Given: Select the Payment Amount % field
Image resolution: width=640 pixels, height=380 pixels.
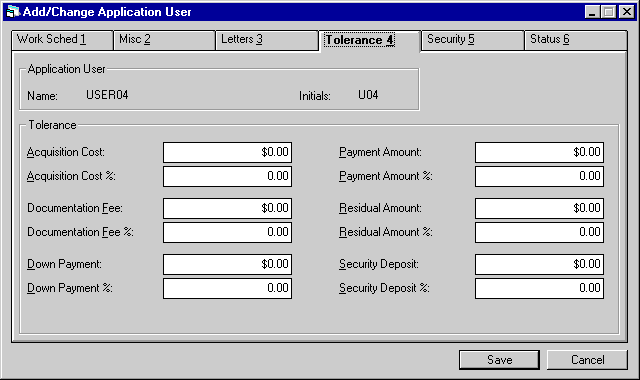Looking at the screenshot, I should (539, 176).
